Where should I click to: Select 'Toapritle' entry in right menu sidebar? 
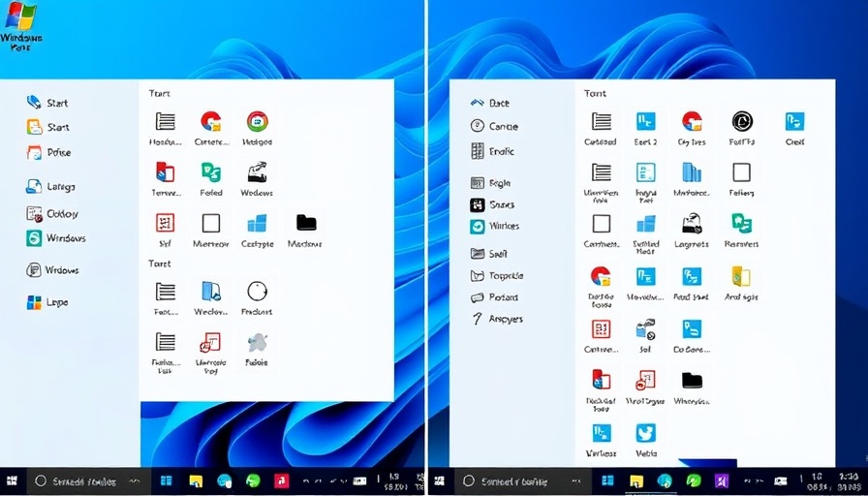pos(496,276)
